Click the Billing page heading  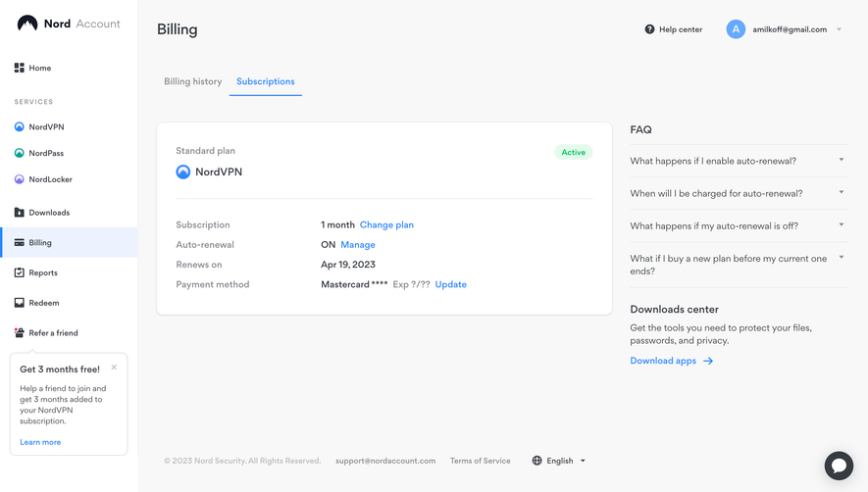(178, 29)
